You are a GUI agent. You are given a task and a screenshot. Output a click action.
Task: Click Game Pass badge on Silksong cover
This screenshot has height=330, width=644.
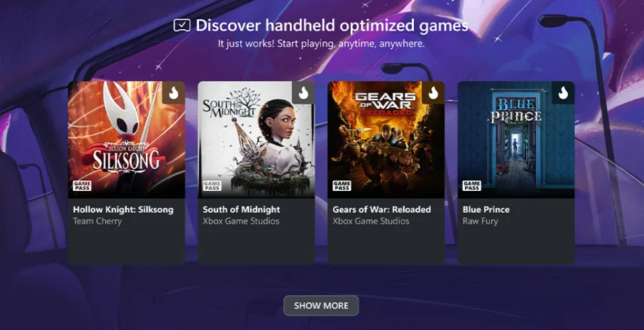82,186
